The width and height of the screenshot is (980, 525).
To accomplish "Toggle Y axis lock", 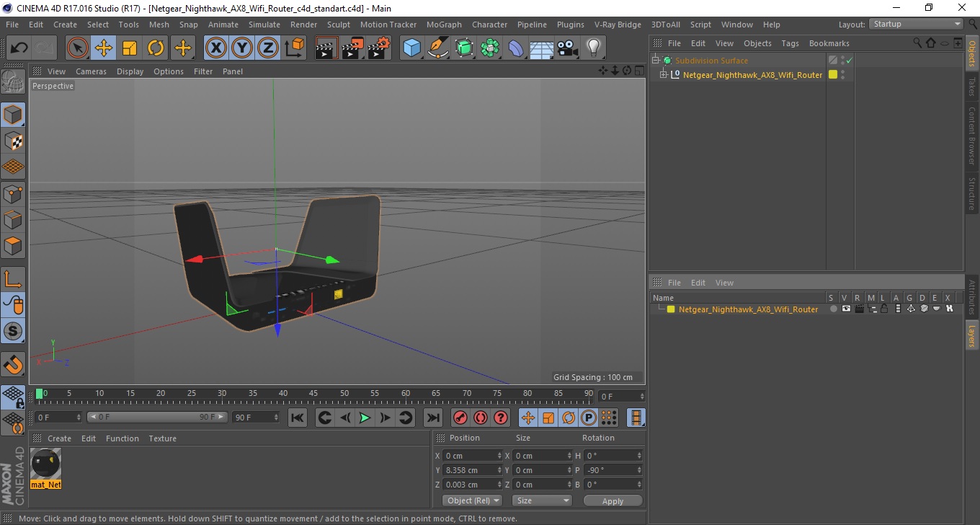I will tap(242, 48).
